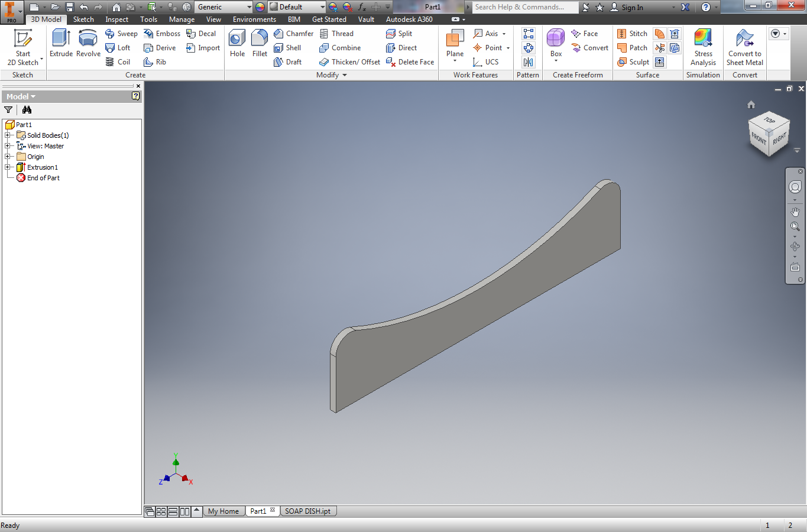Click the Sign In link
Image resolution: width=807 pixels, height=532 pixels.
point(627,7)
